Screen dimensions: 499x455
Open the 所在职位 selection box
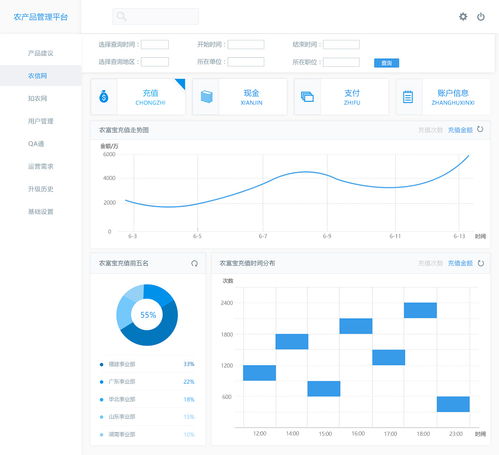click(x=341, y=62)
